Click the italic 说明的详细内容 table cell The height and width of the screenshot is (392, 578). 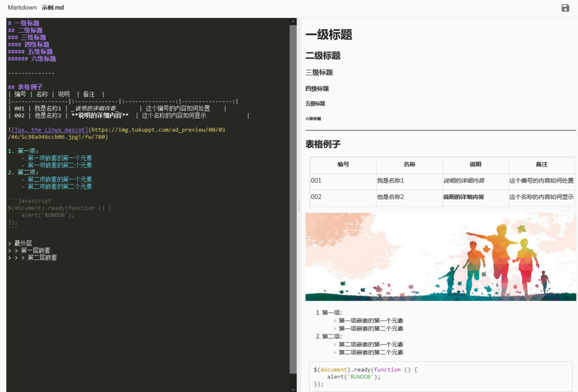[x=475, y=181]
